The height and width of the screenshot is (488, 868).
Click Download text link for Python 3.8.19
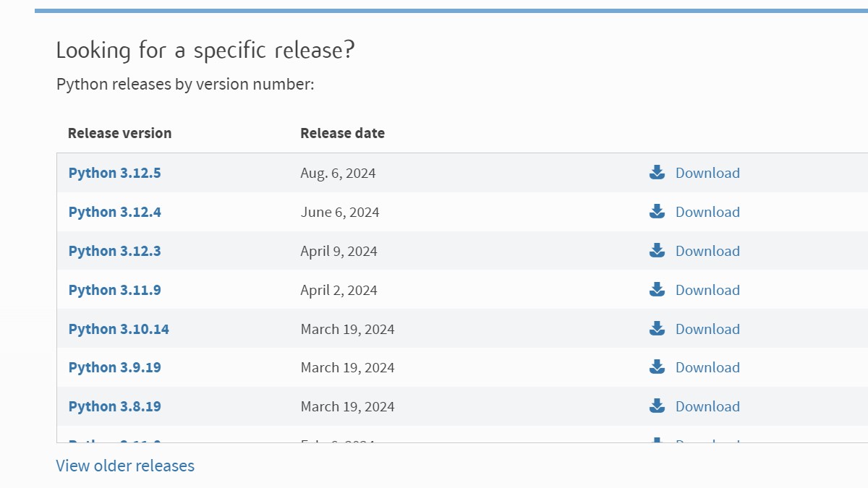click(707, 406)
